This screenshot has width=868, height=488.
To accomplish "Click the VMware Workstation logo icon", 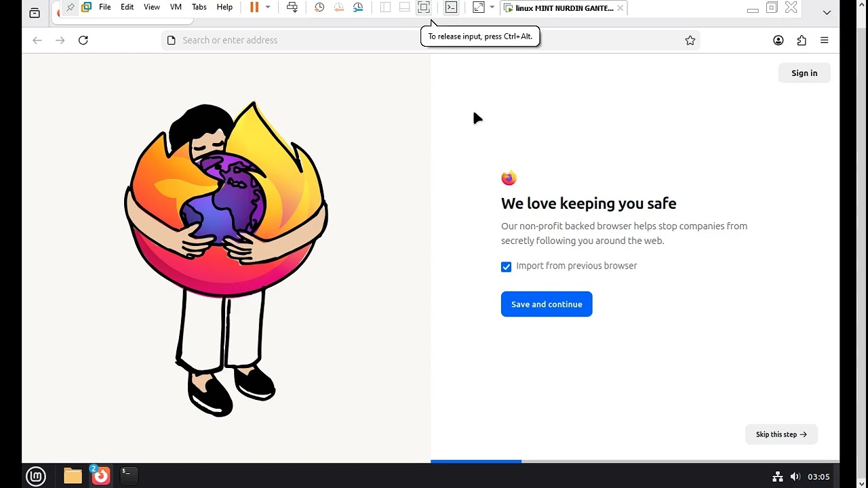I will click(87, 7).
